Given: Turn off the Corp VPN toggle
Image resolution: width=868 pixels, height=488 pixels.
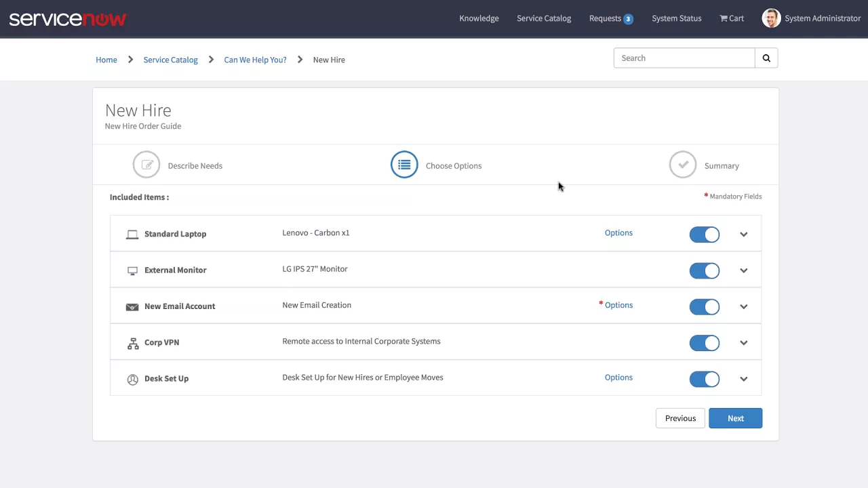Looking at the screenshot, I should point(705,343).
